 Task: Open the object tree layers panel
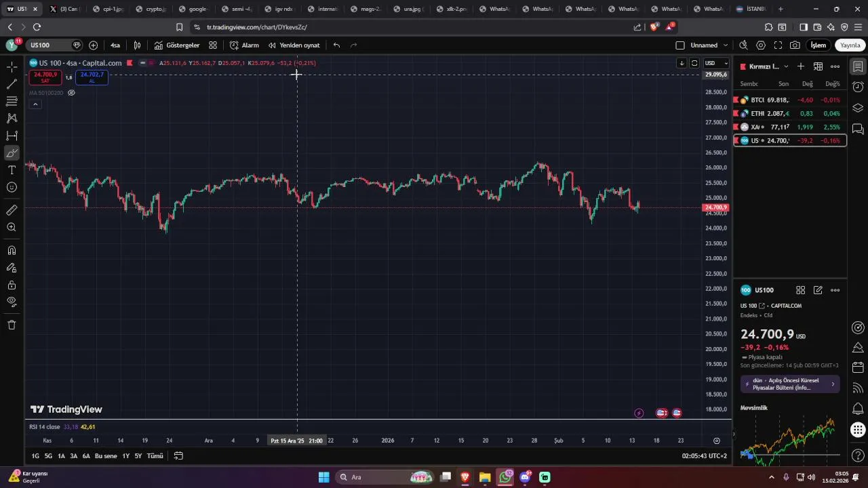tap(858, 108)
